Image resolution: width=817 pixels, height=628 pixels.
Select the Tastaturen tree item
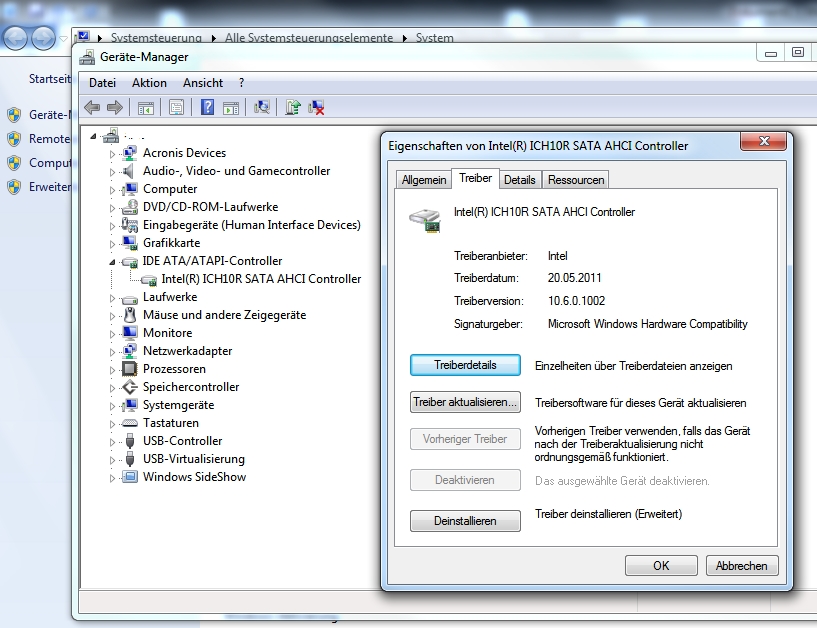point(170,423)
